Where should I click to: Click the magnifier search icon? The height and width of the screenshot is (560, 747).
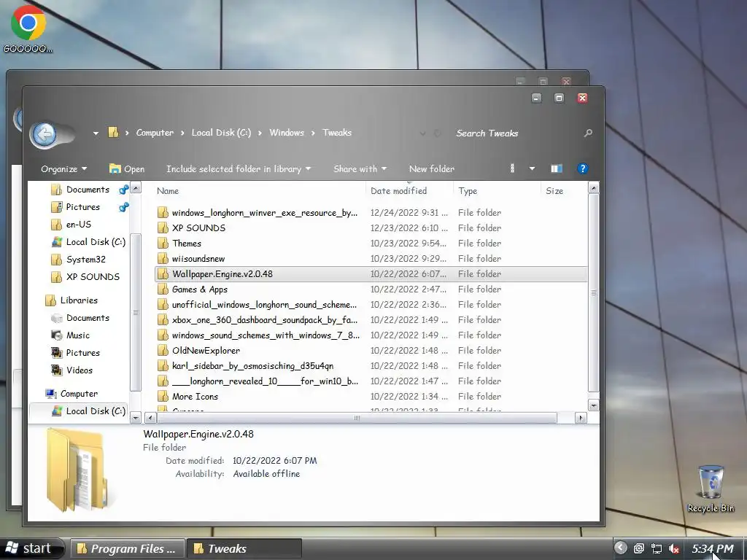coord(589,133)
